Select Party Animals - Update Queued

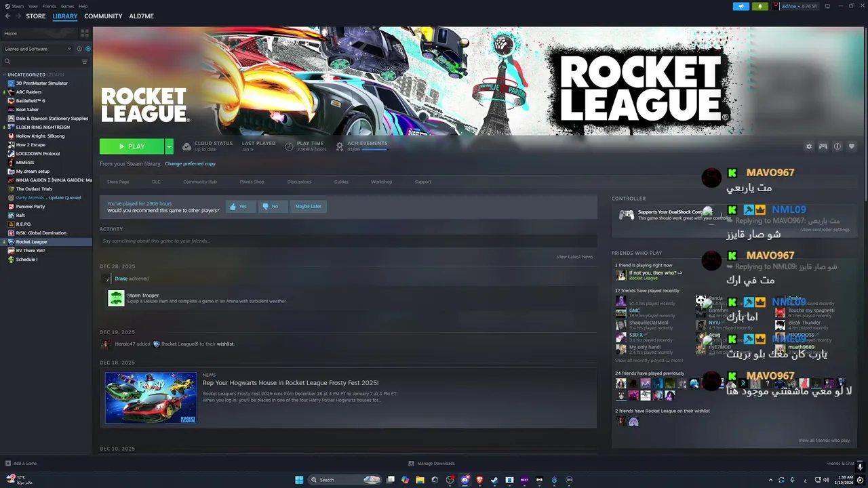click(x=48, y=198)
